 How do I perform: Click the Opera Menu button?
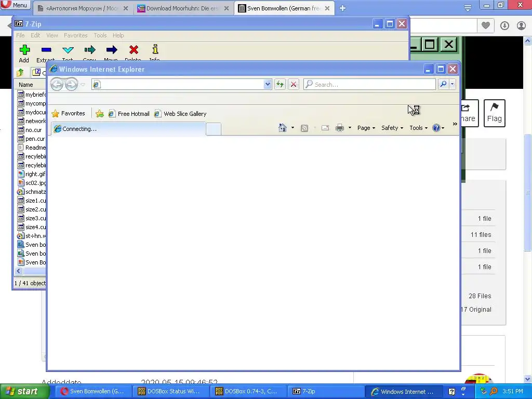pyautogui.click(x=15, y=5)
